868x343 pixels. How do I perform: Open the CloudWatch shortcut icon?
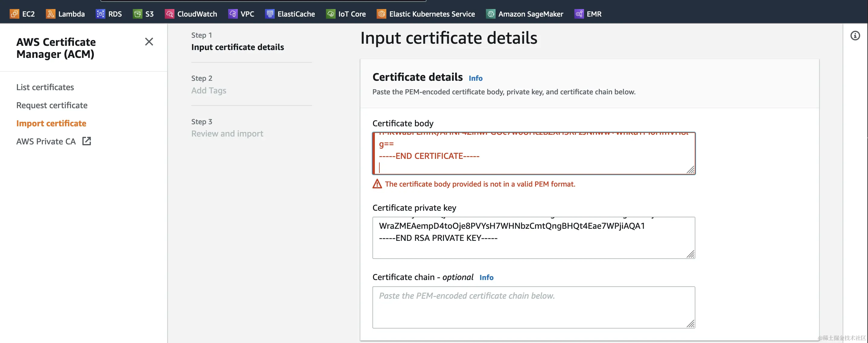point(170,14)
